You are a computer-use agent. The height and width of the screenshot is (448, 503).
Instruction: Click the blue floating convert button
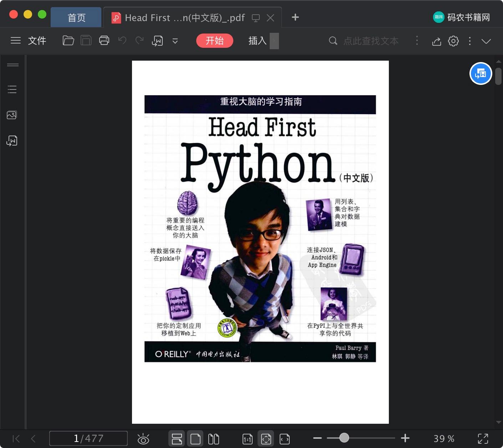click(x=481, y=73)
